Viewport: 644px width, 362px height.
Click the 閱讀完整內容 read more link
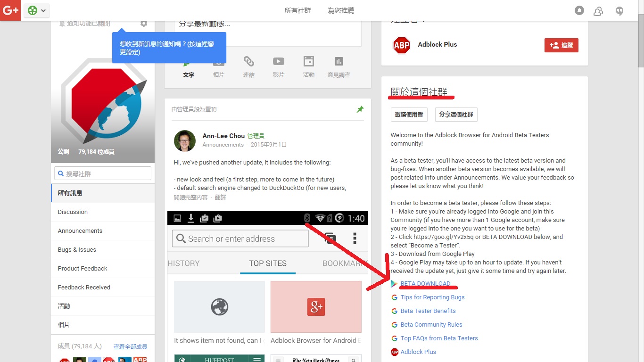pyautogui.click(x=190, y=197)
